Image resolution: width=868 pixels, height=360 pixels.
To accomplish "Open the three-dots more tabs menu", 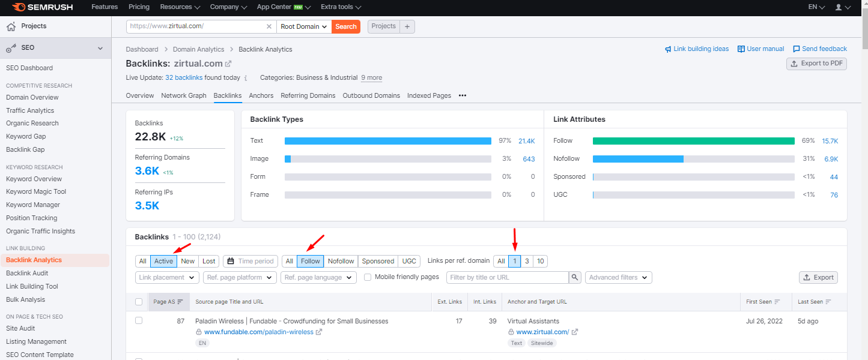I will 463,95.
